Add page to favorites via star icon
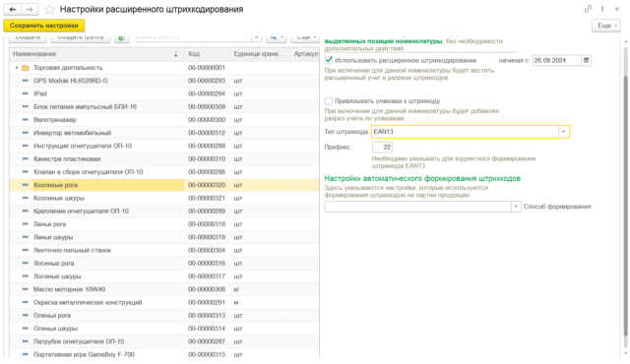630x364 pixels. click(49, 9)
